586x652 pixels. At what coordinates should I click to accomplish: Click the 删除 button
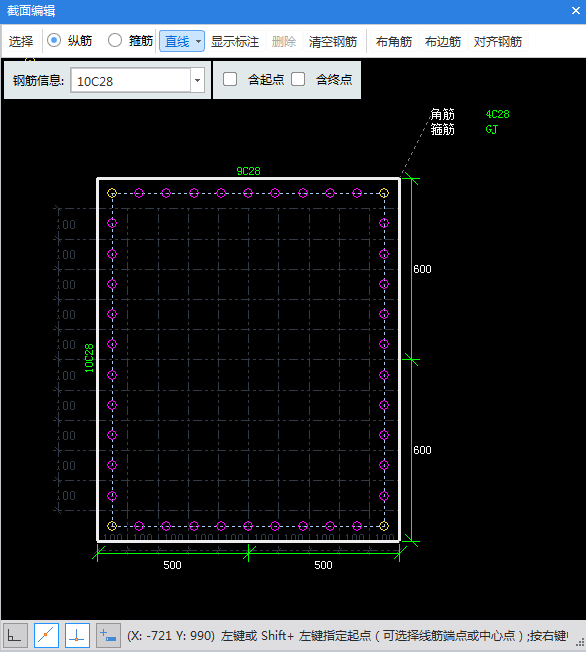point(284,42)
